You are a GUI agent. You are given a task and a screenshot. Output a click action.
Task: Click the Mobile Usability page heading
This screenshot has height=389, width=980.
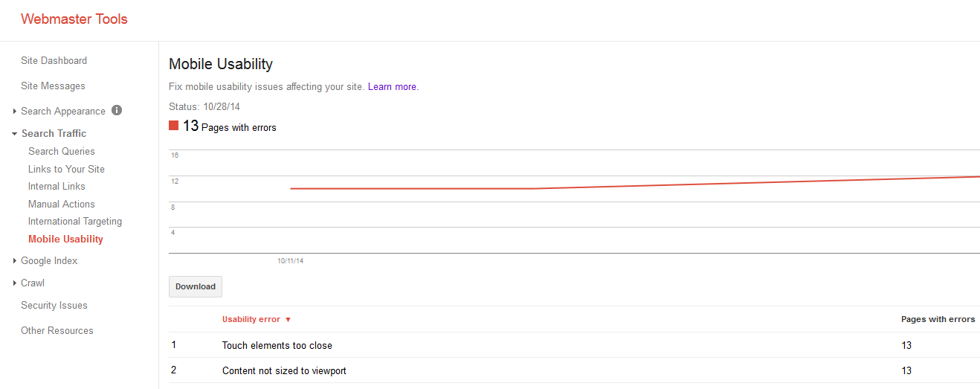click(x=221, y=64)
